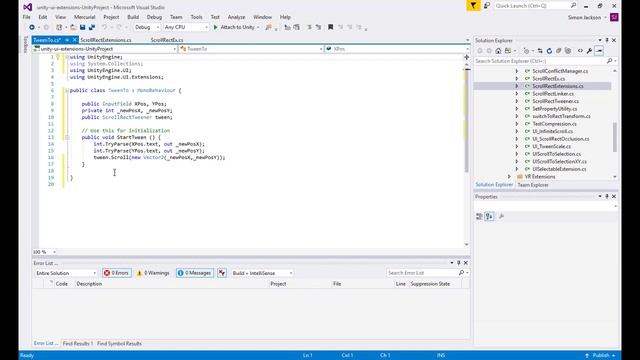Switch to Team Explorer tab
Screen dimensions: 640x360
tap(533, 185)
